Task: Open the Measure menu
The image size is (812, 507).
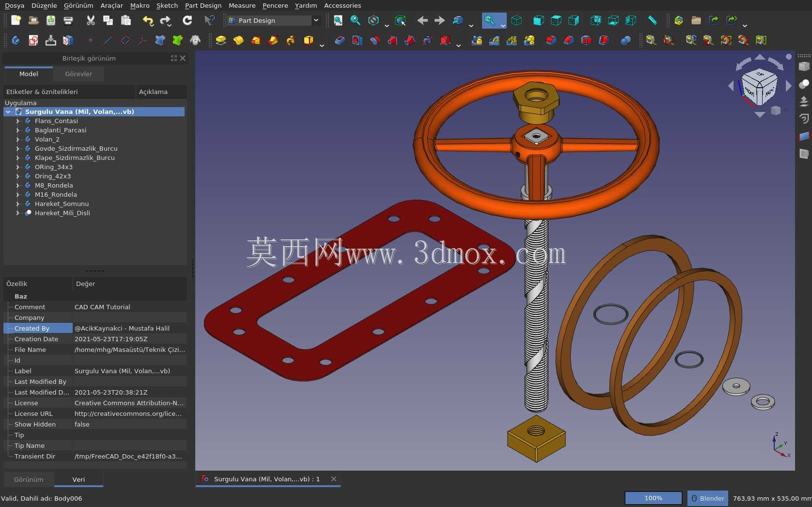Action: pos(242,5)
